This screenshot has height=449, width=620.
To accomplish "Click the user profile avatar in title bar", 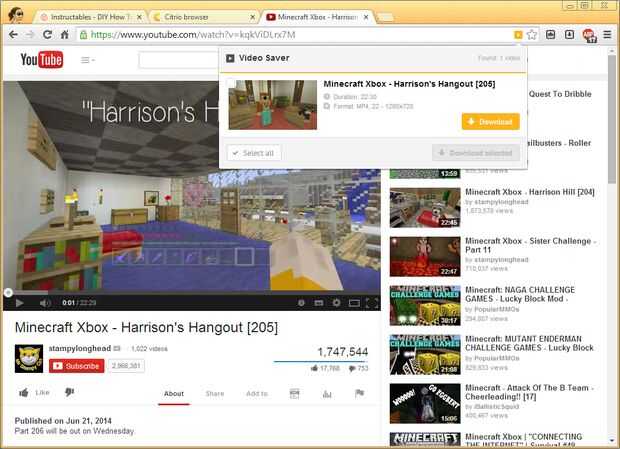I will [17, 15].
